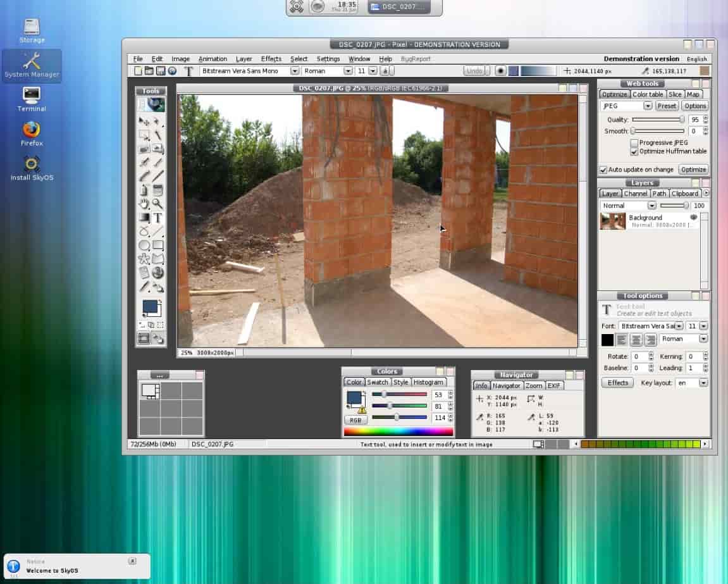
Task: Open a file using the toolbar folder icon
Action: pos(149,71)
